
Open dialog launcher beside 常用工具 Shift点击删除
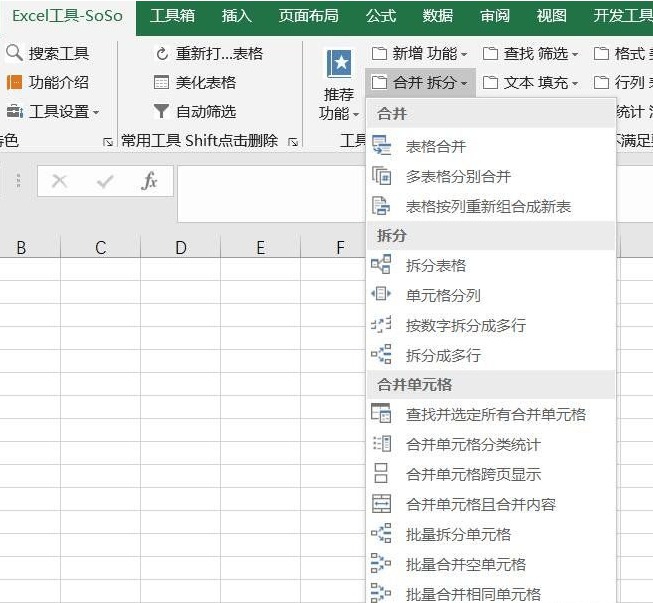pos(293,142)
